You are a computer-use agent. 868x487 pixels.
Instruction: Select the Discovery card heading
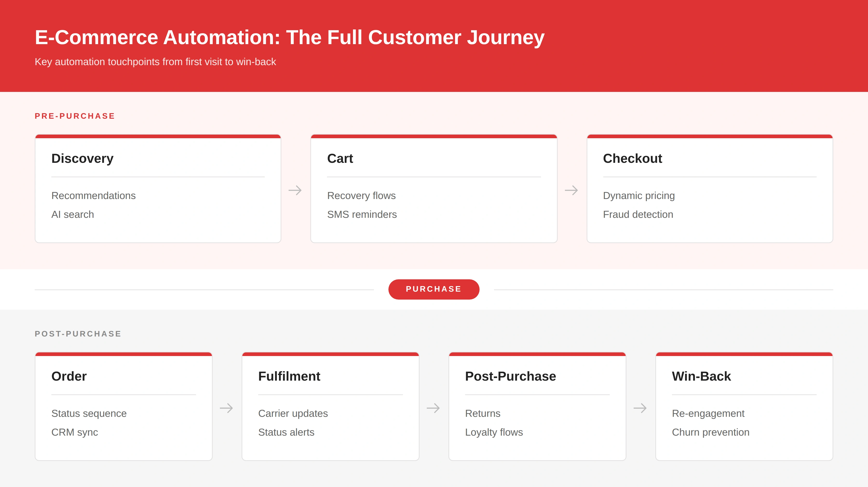tap(82, 158)
